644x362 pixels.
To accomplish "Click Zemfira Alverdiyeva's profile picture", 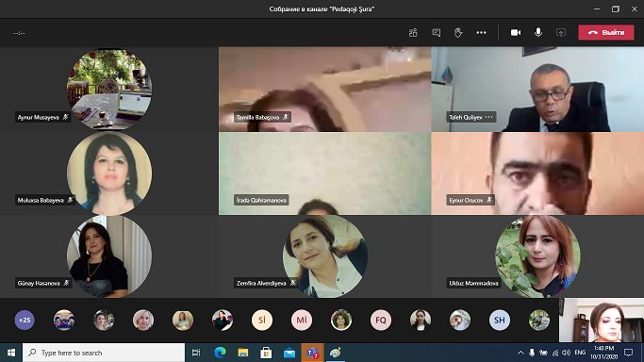I will coord(325,256).
